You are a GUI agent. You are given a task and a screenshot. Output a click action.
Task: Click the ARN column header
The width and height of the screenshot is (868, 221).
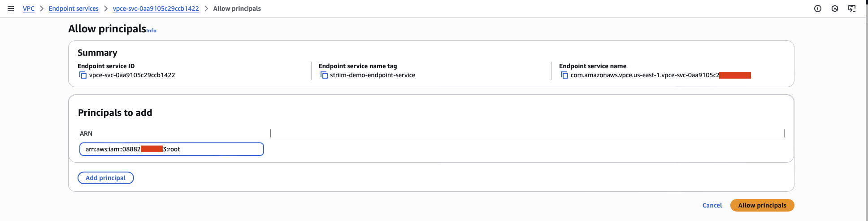tap(86, 133)
